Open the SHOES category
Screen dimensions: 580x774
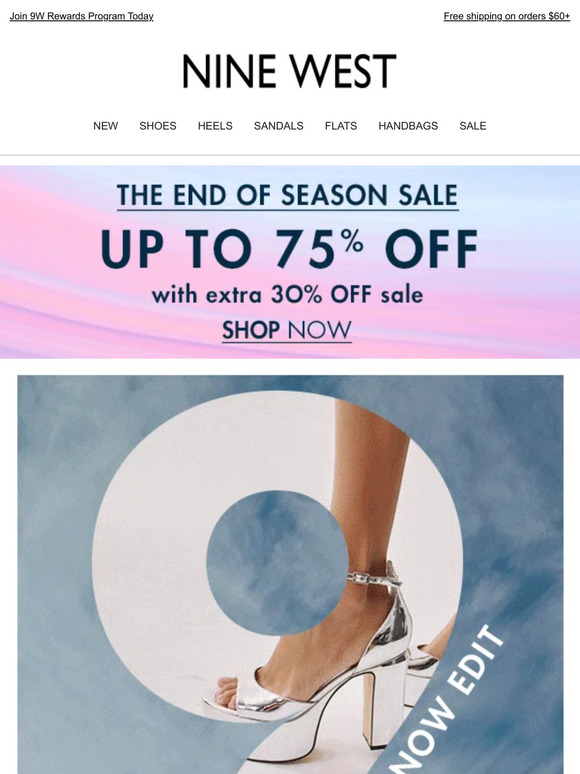(x=158, y=126)
